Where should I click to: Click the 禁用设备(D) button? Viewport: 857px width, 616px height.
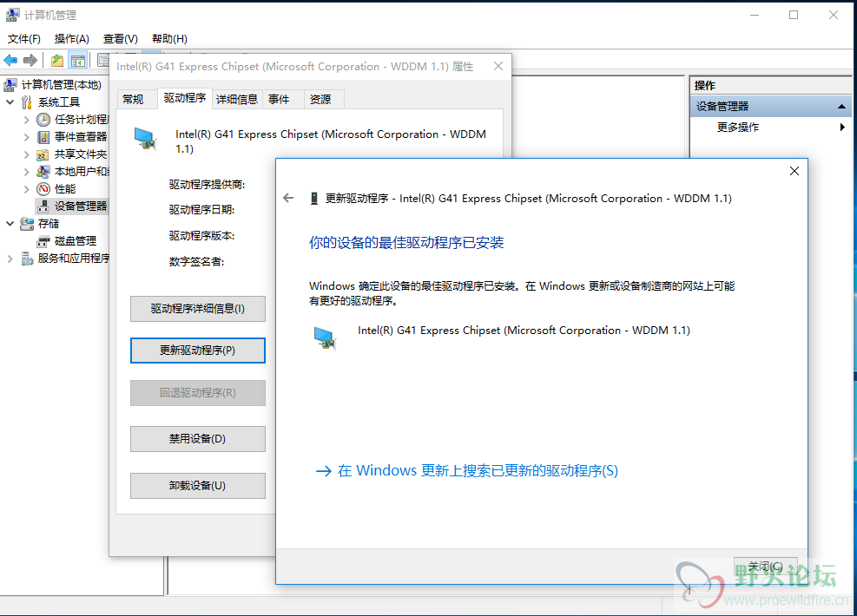tap(198, 439)
